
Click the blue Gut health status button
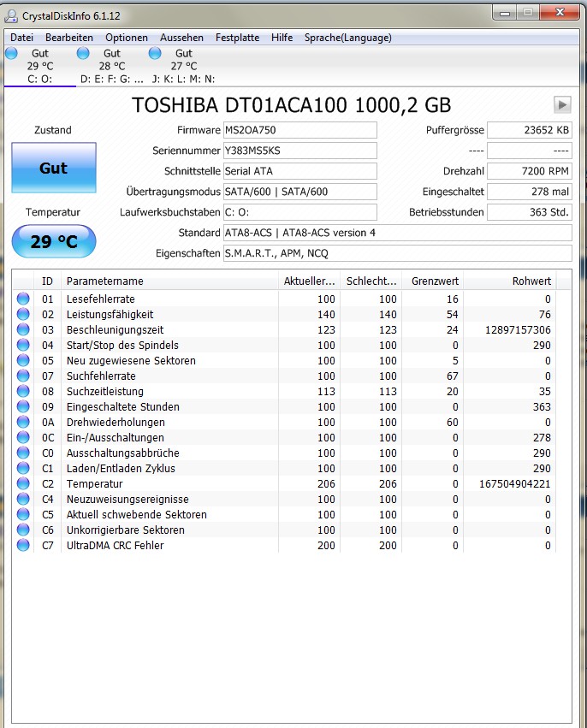tap(54, 168)
